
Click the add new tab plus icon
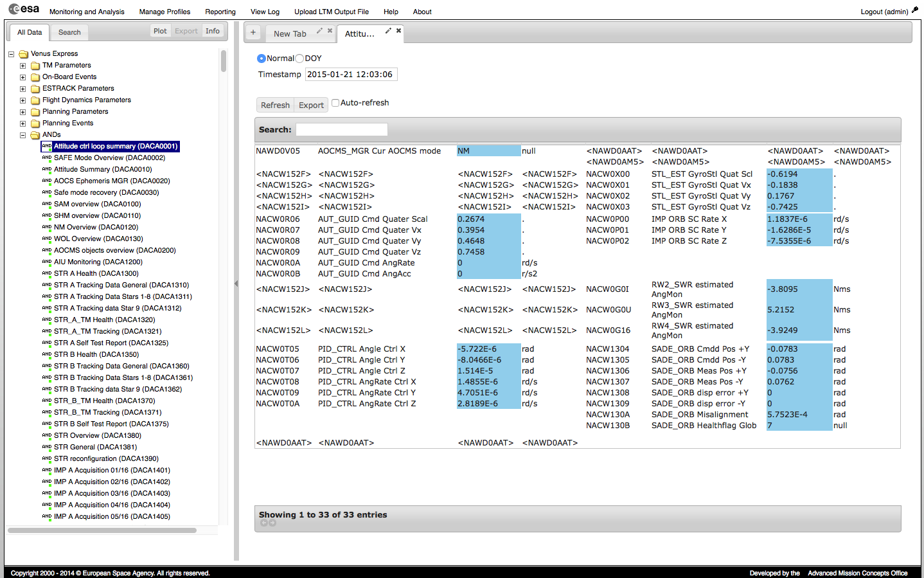point(253,33)
